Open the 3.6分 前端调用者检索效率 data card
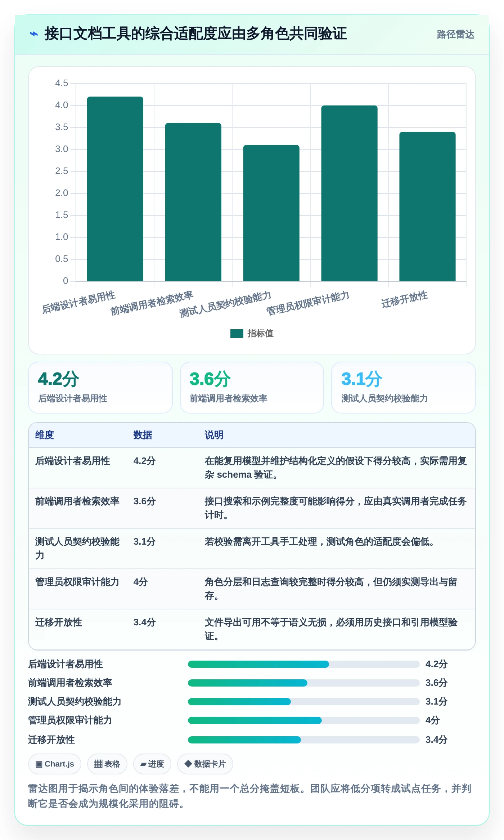The image size is (504, 840). coord(252,388)
